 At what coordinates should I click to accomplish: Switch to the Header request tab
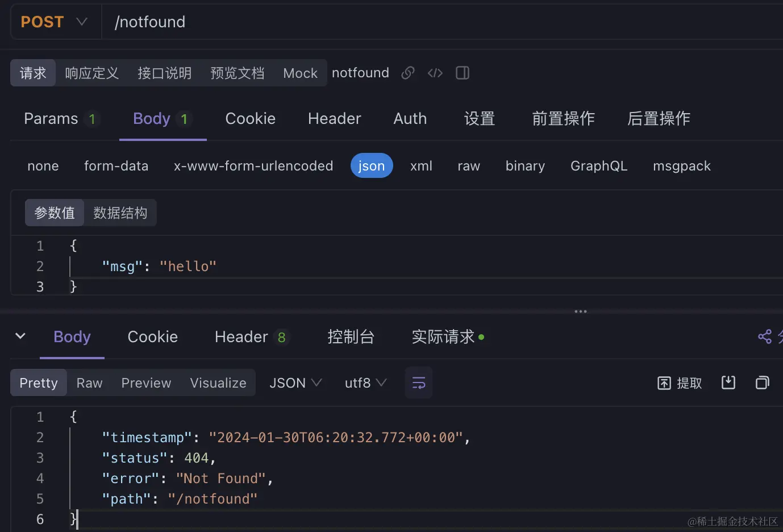click(334, 118)
